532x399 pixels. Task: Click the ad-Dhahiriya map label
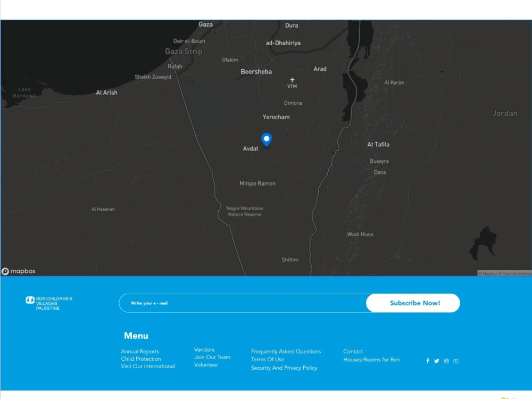[x=283, y=43]
